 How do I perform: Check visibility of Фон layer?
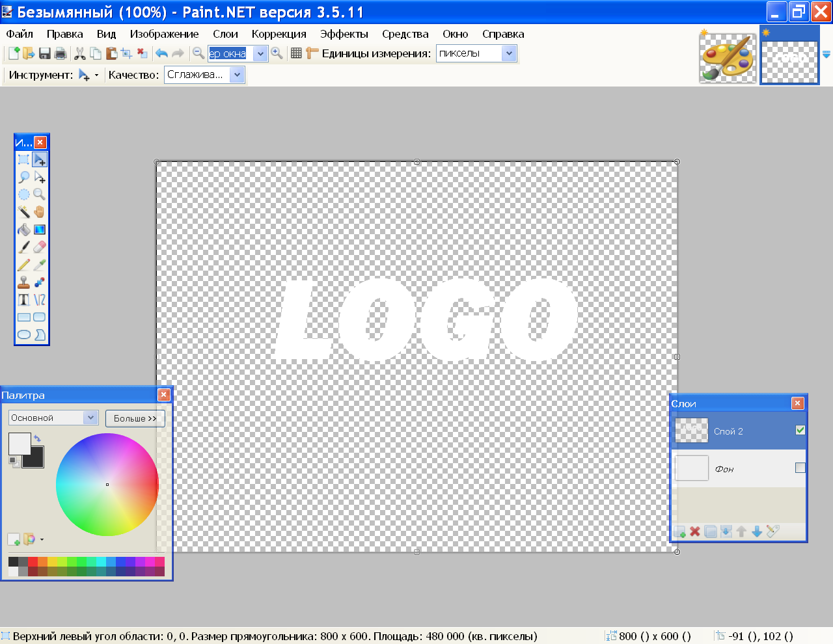coord(800,468)
